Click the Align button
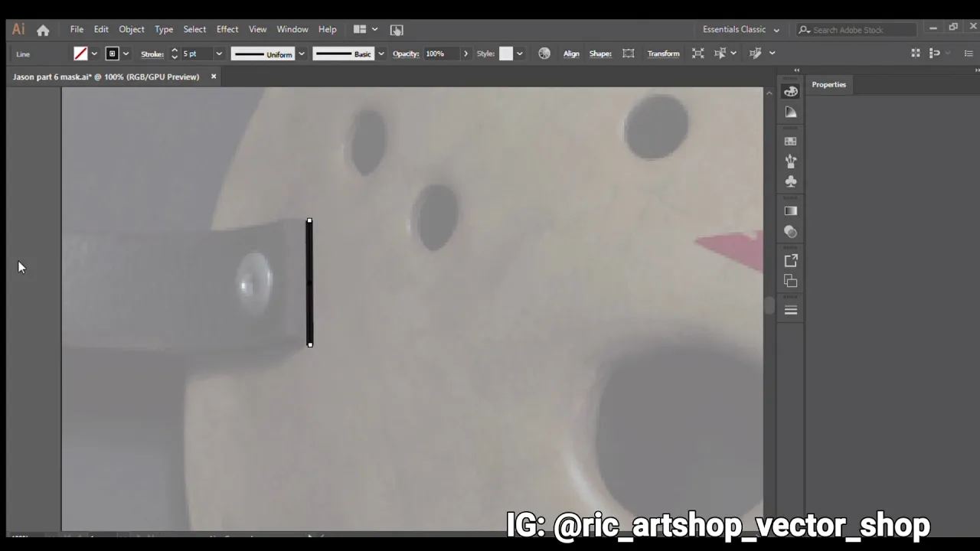Image resolution: width=980 pixels, height=551 pixels. point(571,54)
